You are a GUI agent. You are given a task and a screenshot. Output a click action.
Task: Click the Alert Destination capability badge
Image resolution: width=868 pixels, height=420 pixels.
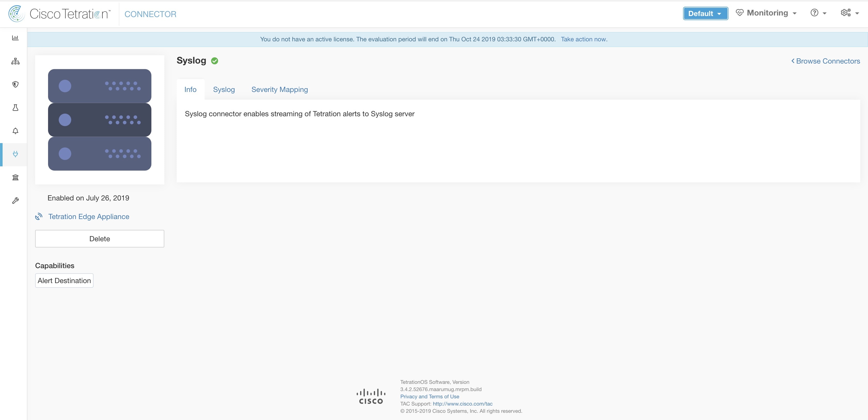pyautogui.click(x=64, y=281)
